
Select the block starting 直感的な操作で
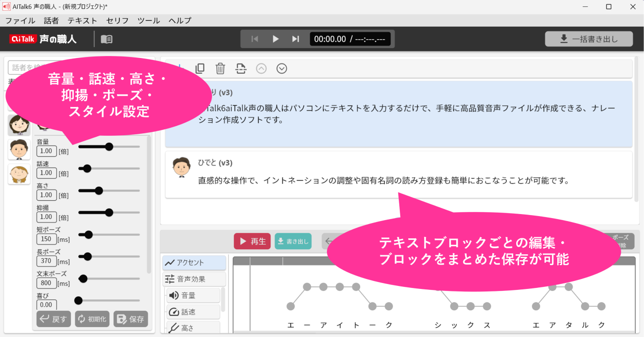pos(399,174)
